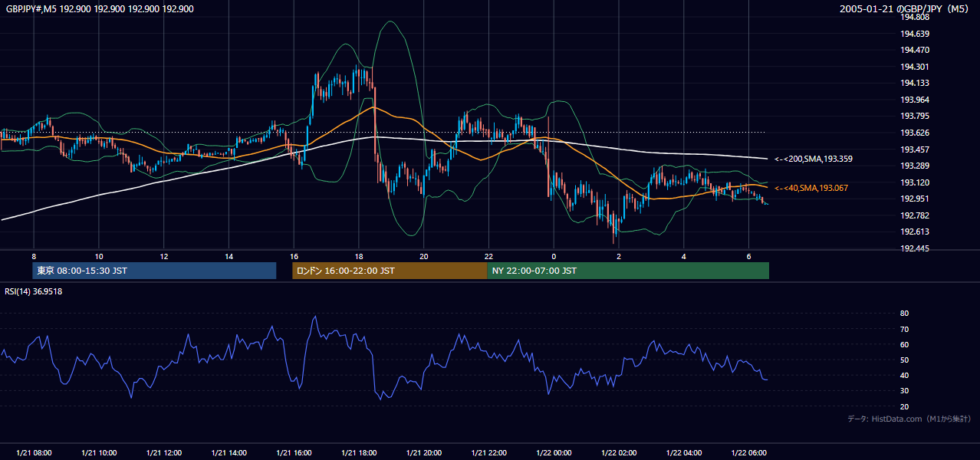Click the bottom time label 1/21 14:00
Screen dimensions: 980x460
pyautogui.click(x=229, y=453)
